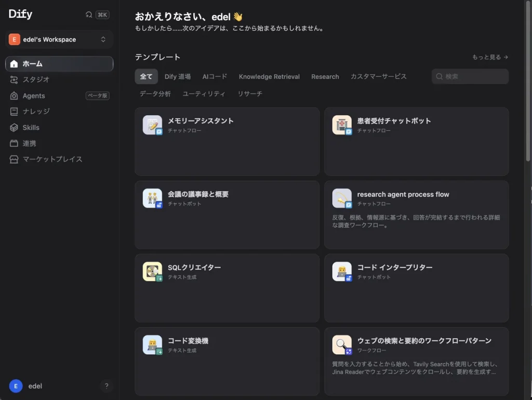Click the マーケットプレイス store icon
The height and width of the screenshot is (400, 532).
pyautogui.click(x=14, y=159)
